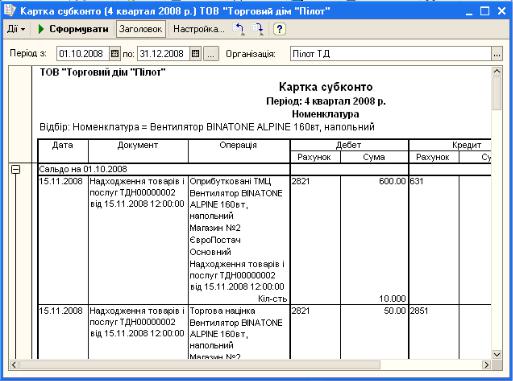Open Настройка settings
Image resolution: width=513 pixels, height=381 pixels.
[x=199, y=29]
